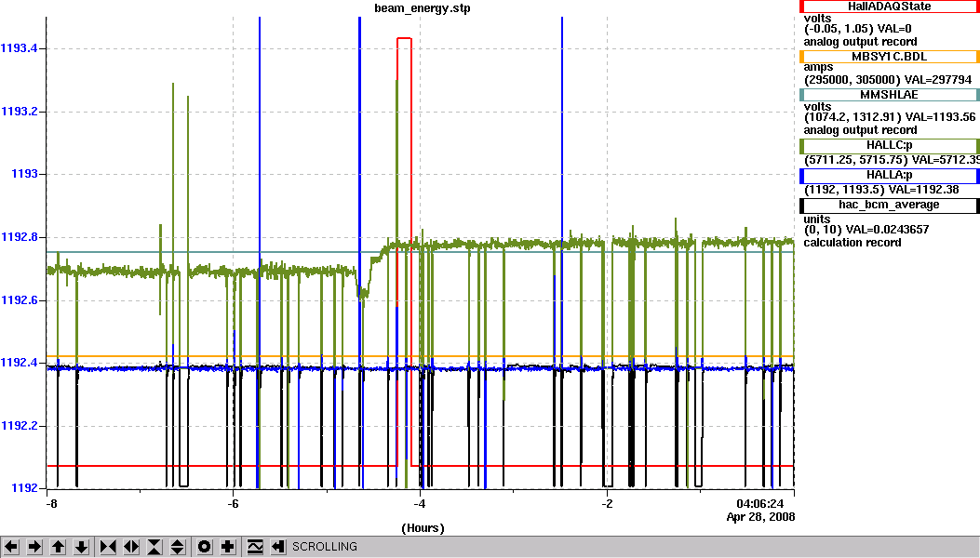Click the (Hours) axis title
Viewport: 980px width, 558px height.
[423, 528]
